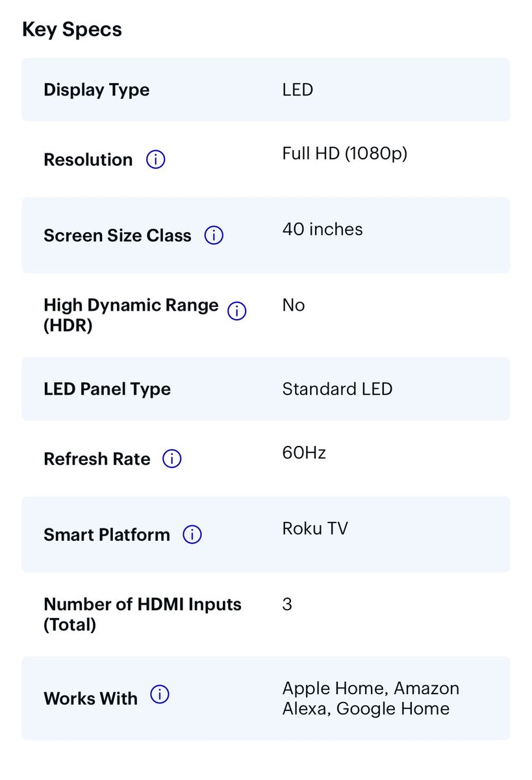This screenshot has height=780, width=532.
Task: Show the Works With info icon details
Action: point(160,695)
